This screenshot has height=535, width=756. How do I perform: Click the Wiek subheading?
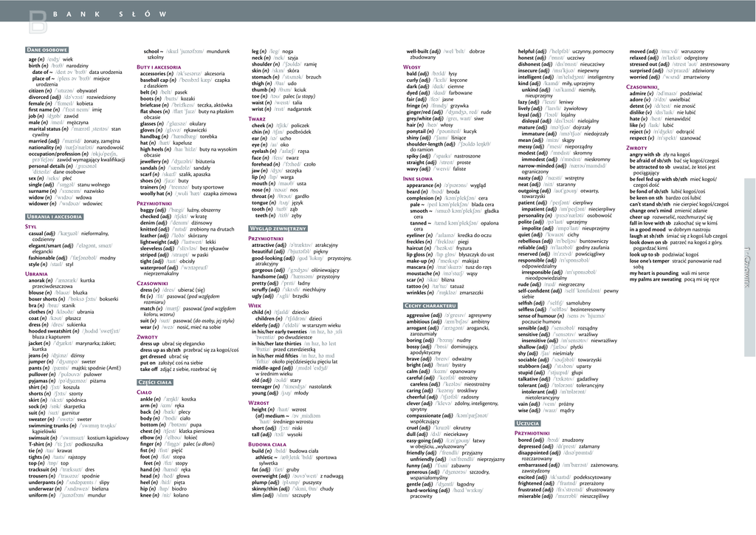pos(255,305)
